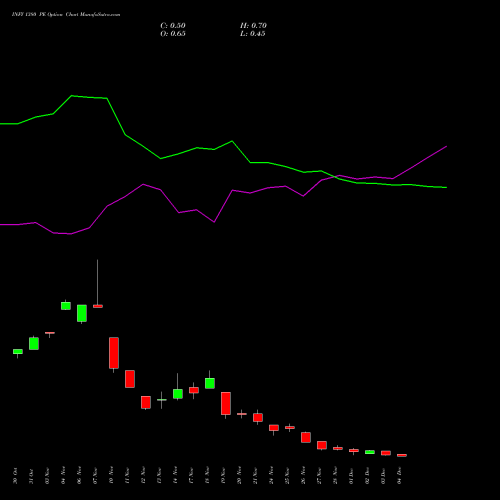This screenshot has width=500, height=500.
Task: Click the green candle for 02 Dec
Action: pyautogui.click(x=370, y=452)
